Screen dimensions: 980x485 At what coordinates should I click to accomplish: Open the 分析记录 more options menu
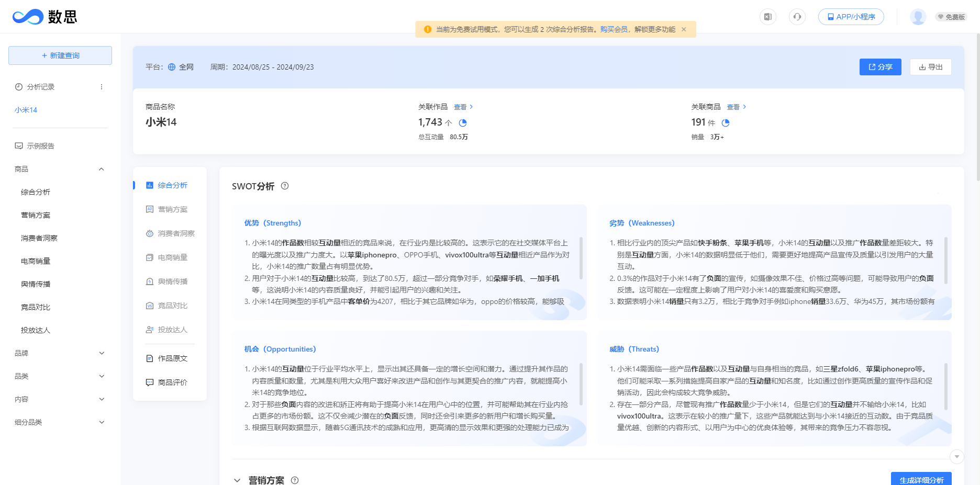(102, 87)
